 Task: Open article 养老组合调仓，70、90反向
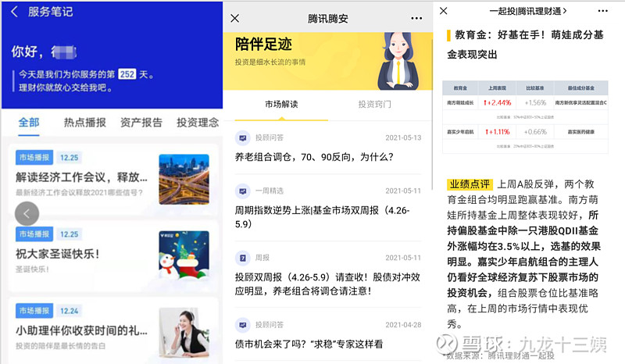[x=314, y=157]
